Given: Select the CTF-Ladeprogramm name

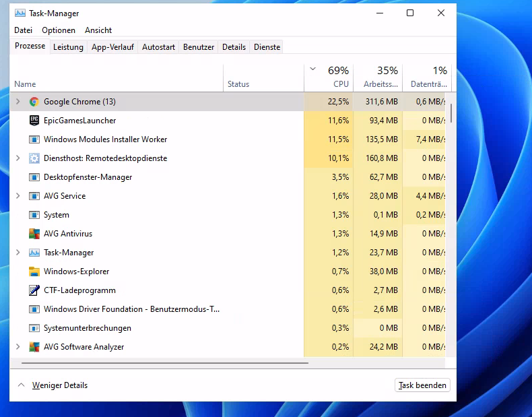Looking at the screenshot, I should 79,290.
